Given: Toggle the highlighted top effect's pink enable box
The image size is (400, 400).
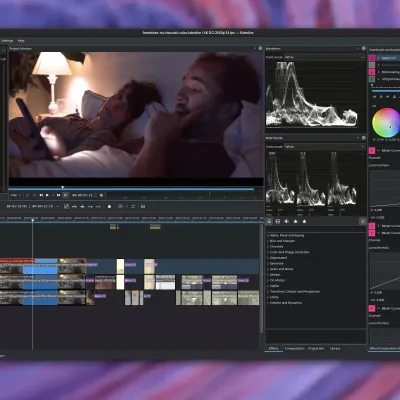Looking at the screenshot, I should [x=372, y=58].
